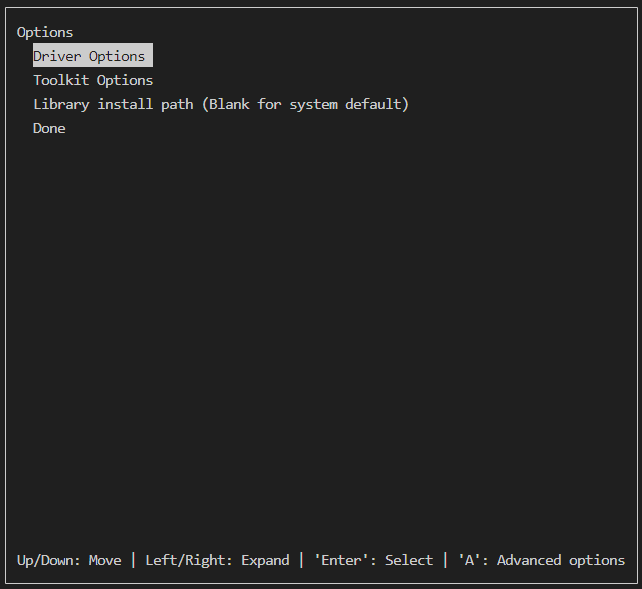Click the word 'Expand' in footer hint
The width and height of the screenshot is (642, 589).
coord(265,560)
